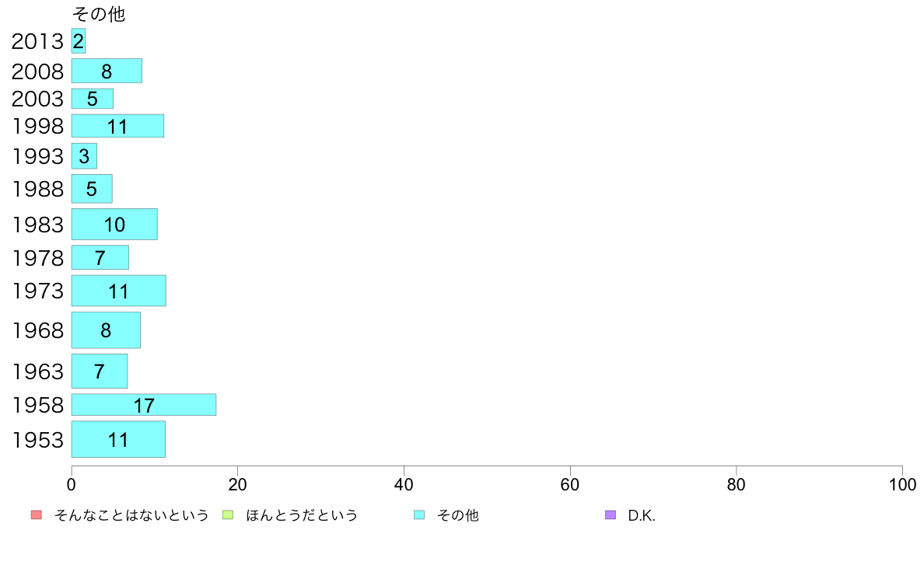This screenshot has height=572, width=924.
Task: Toggle the D.K. legend label
Action: click(642, 516)
